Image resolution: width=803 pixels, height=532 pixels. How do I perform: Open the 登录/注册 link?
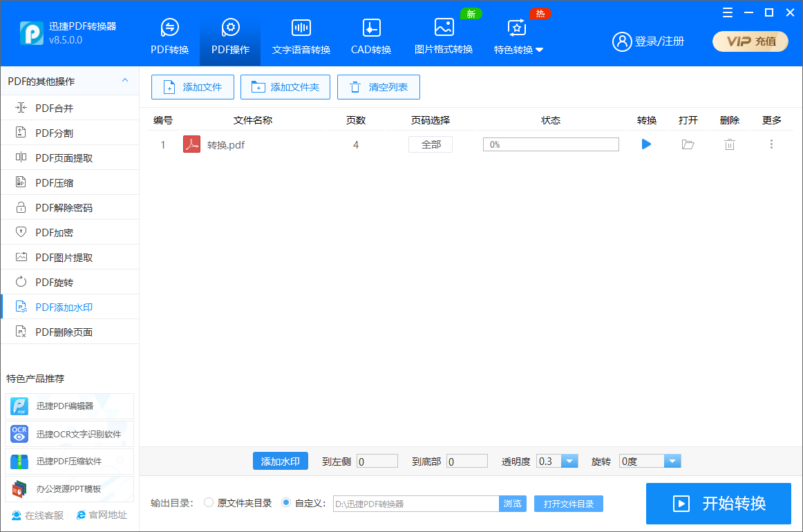(x=659, y=41)
